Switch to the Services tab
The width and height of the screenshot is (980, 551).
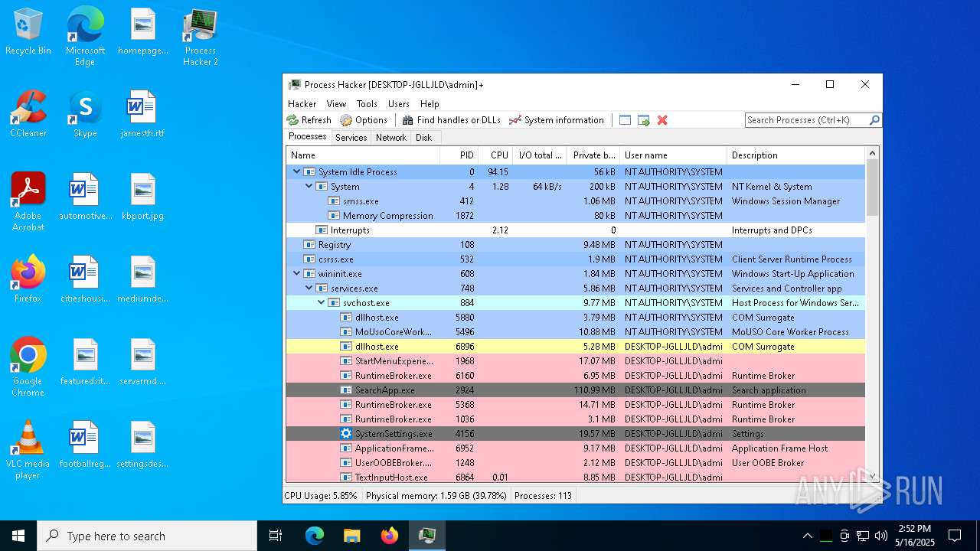351,138
